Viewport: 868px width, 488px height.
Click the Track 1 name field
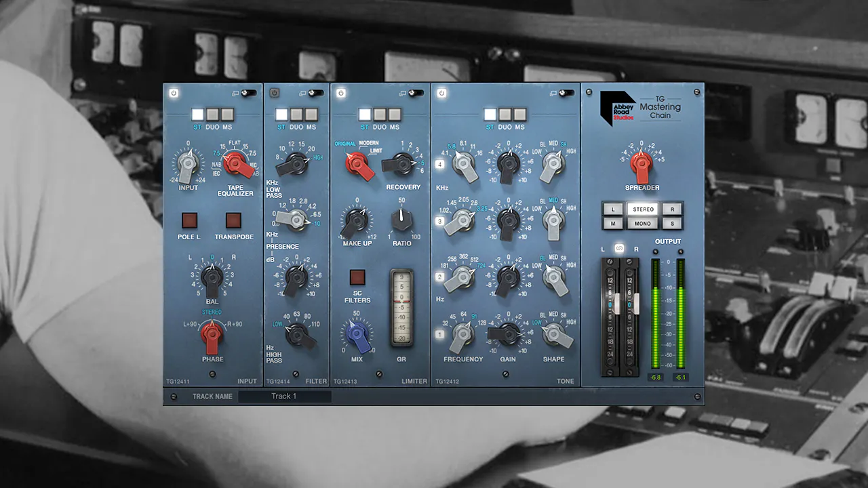285,396
